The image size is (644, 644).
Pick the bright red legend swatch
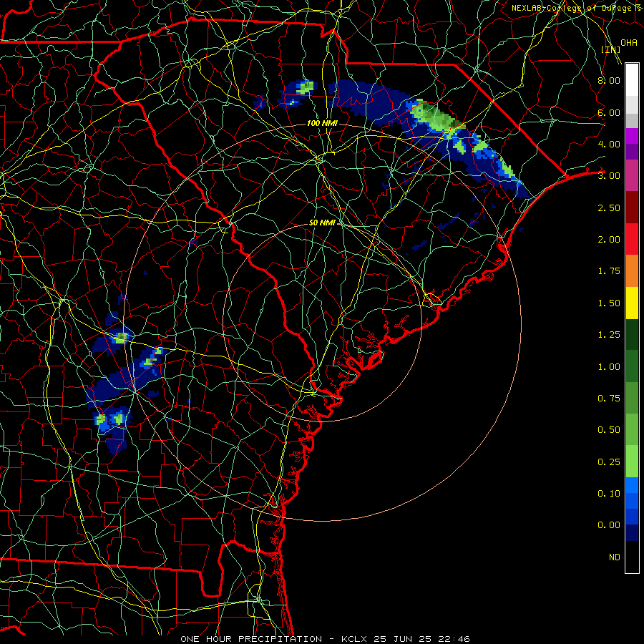pyautogui.click(x=632, y=239)
